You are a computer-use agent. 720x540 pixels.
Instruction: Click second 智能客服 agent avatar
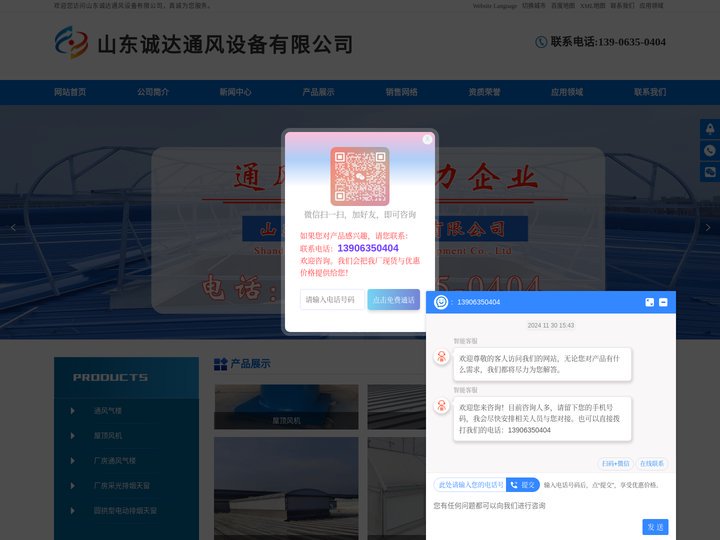coord(441,406)
